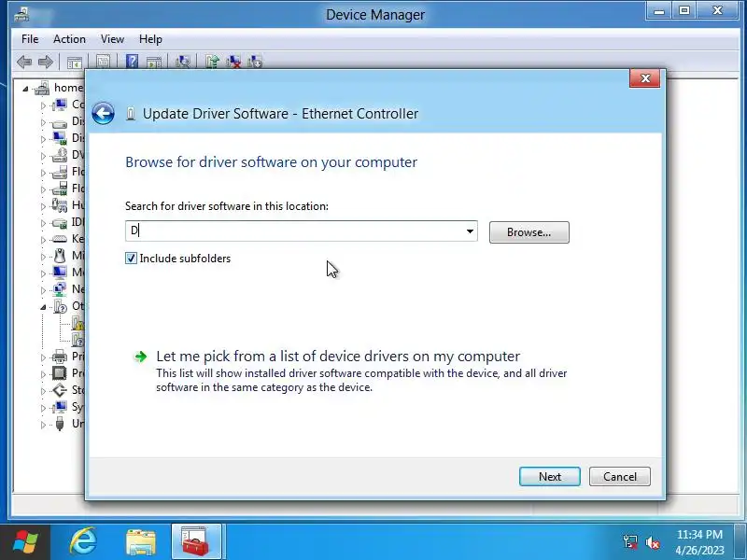Select the Computer category icon in the tree
Image resolution: width=747 pixels, height=560 pixels.
pos(60,105)
